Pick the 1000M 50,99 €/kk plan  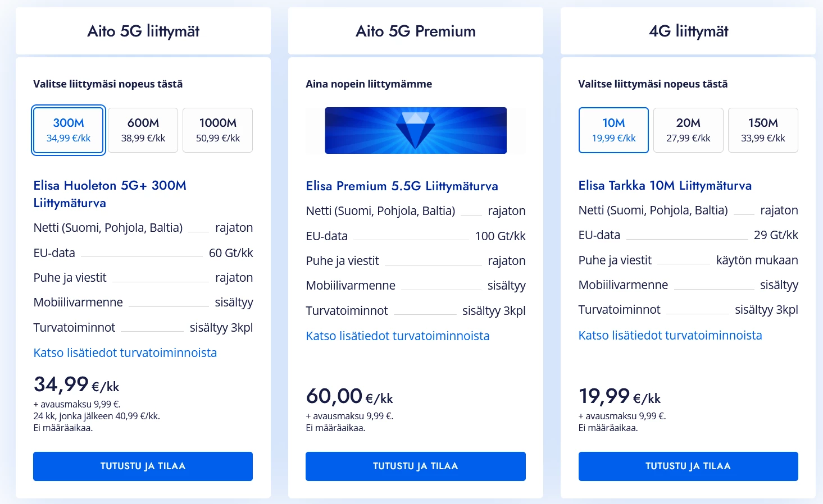point(218,130)
